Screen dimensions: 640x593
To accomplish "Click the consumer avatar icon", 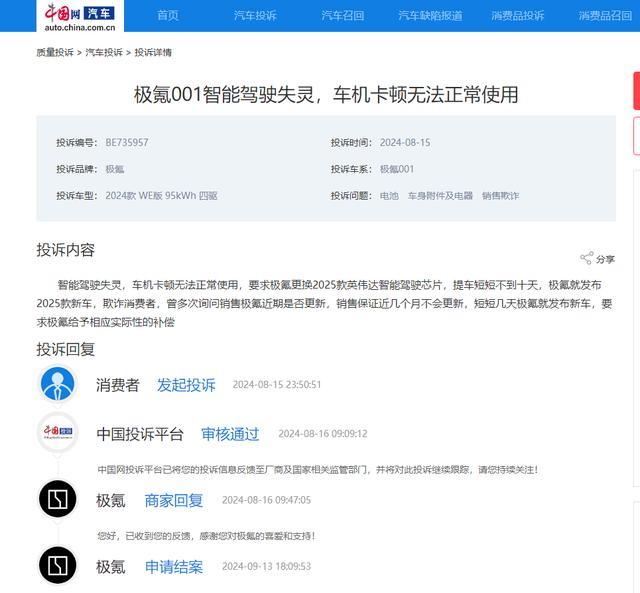I will 58,384.
